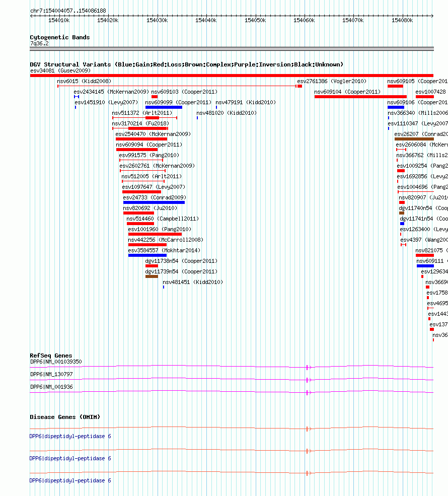
Task: Click dgv11739n54 (Cooper2011) label
Action: click(x=182, y=272)
